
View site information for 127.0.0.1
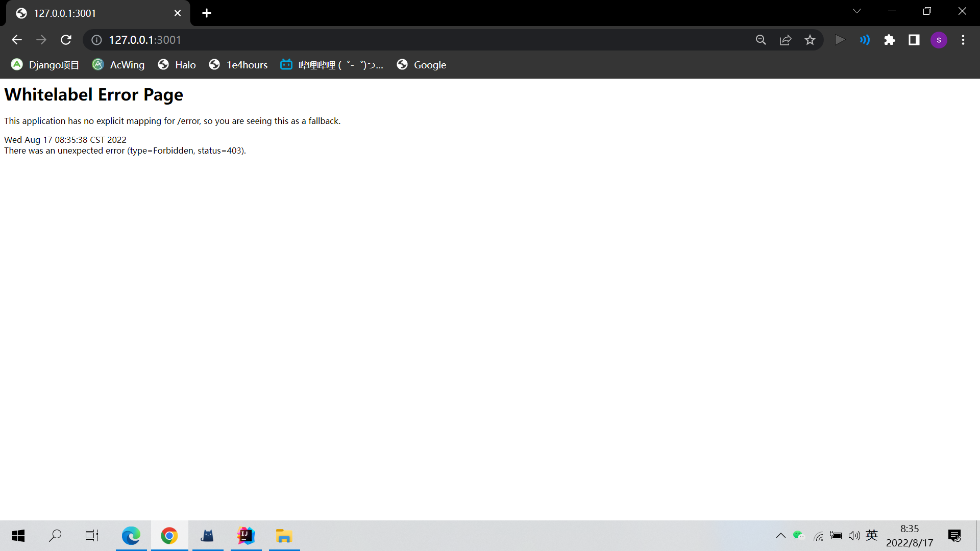[x=96, y=40]
